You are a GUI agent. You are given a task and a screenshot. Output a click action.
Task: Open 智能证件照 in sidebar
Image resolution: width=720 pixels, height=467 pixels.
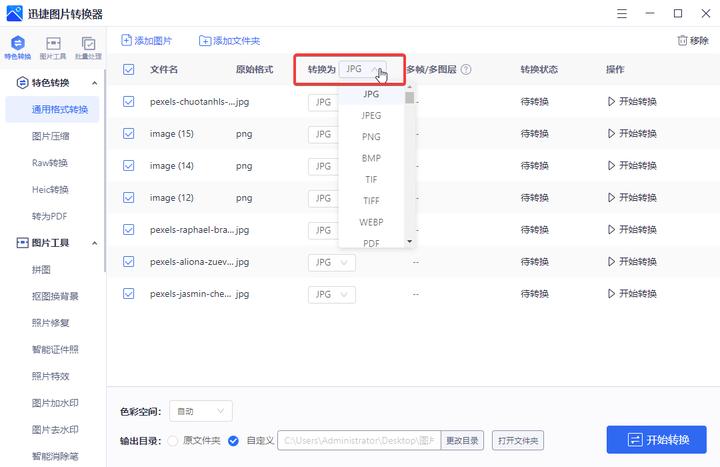click(55, 349)
